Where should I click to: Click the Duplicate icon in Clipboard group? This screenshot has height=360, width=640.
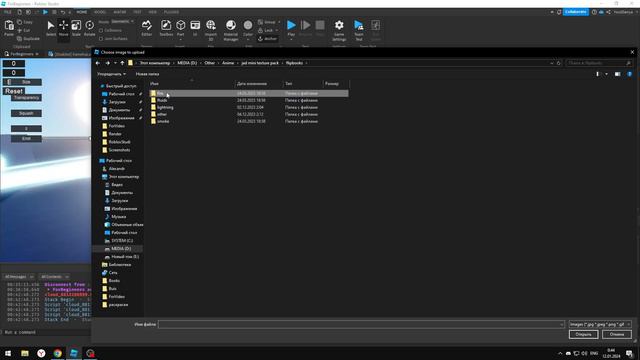[x=20, y=39]
